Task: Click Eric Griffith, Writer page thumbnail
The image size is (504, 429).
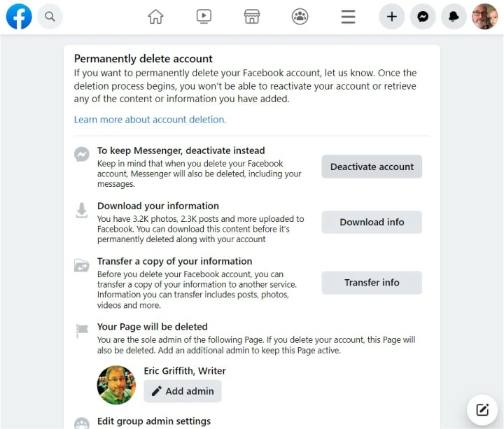Action: point(116,385)
